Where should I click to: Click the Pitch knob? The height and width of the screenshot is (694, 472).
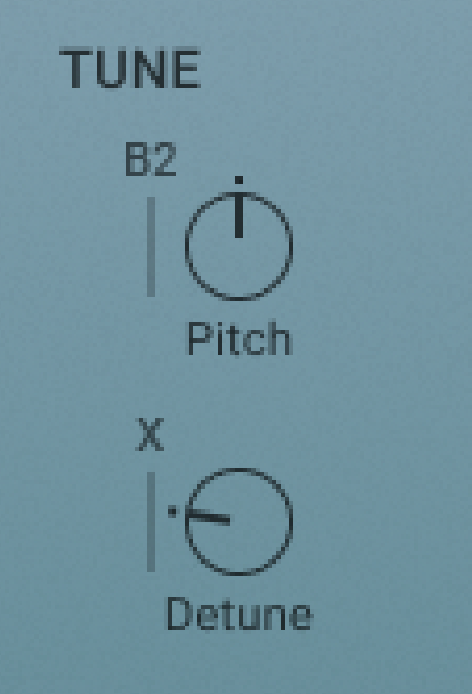point(239,246)
